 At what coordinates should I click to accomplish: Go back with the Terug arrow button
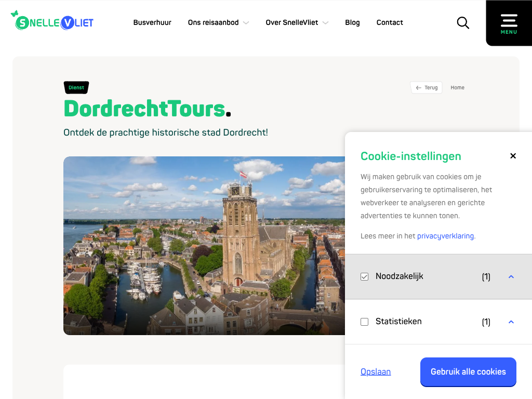(x=427, y=87)
